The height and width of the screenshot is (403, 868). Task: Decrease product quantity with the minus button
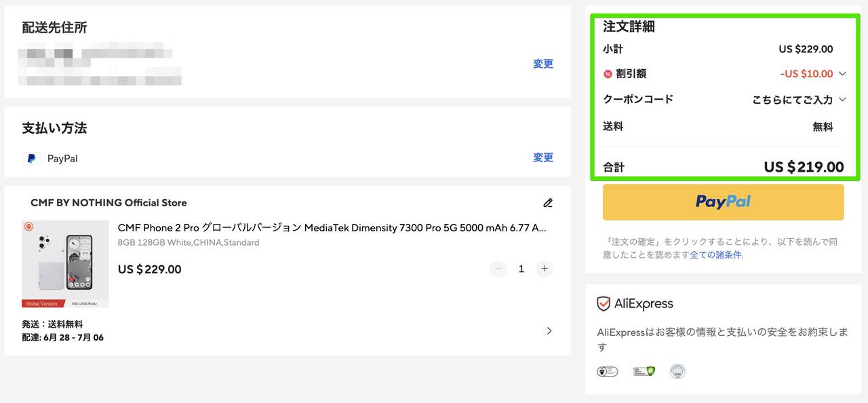point(498,269)
